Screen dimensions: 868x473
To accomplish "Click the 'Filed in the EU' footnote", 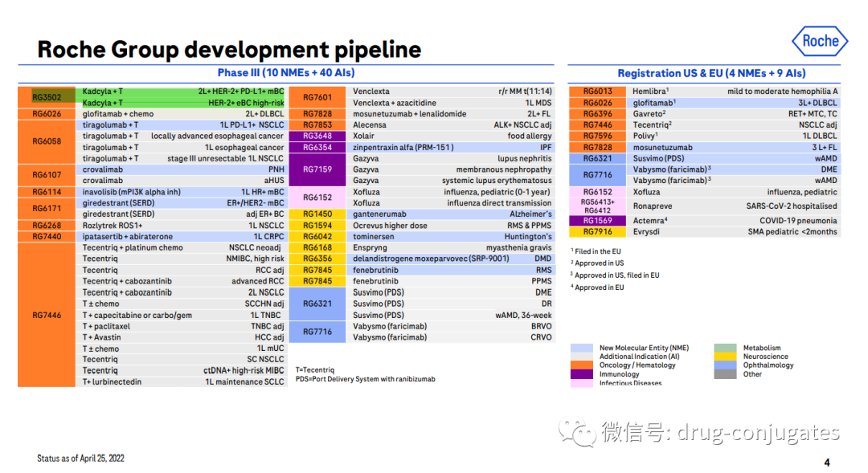I will click(597, 251).
